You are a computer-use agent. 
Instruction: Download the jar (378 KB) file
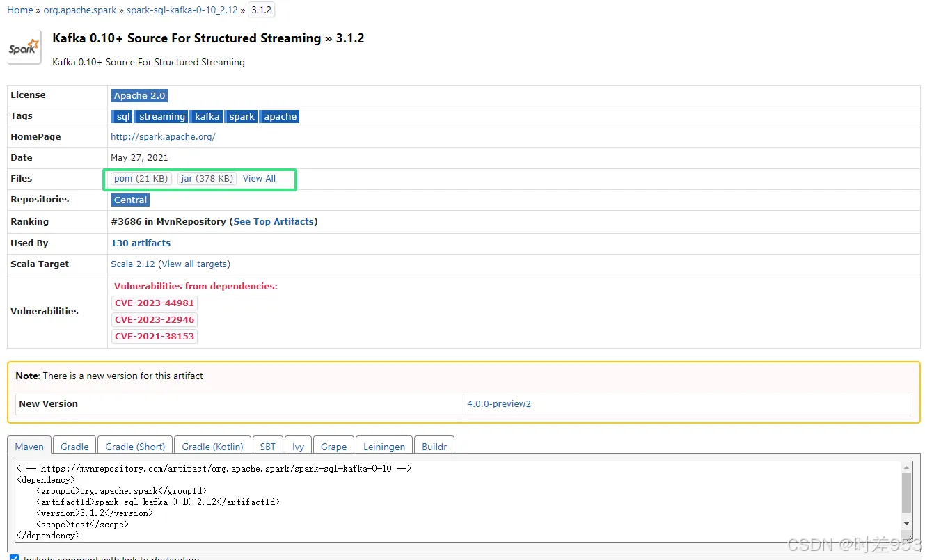coord(206,178)
